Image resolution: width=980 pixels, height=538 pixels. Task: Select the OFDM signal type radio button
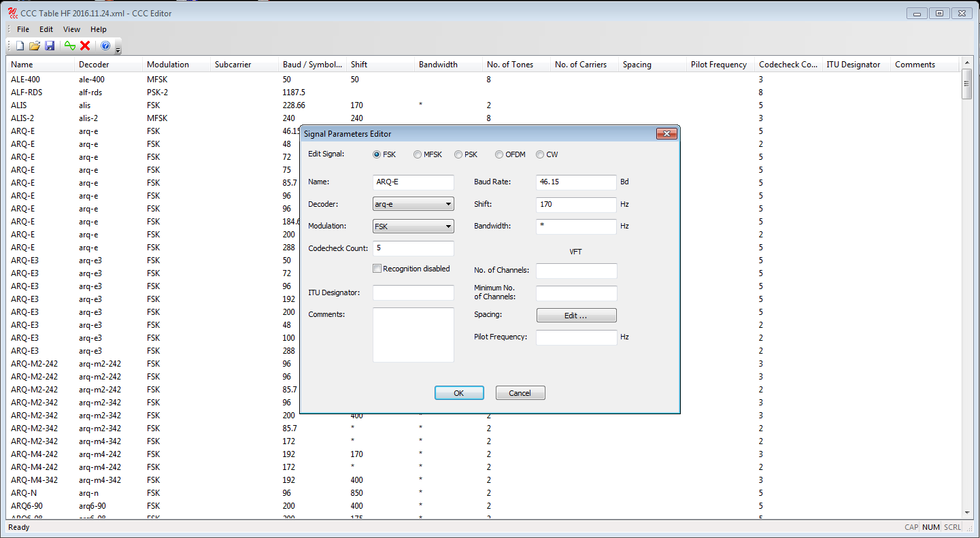499,154
